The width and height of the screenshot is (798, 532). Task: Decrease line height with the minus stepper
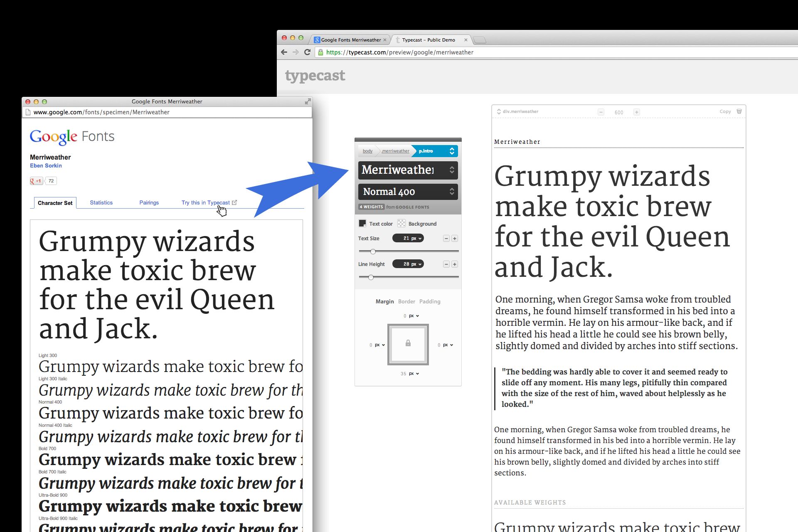tap(446, 264)
